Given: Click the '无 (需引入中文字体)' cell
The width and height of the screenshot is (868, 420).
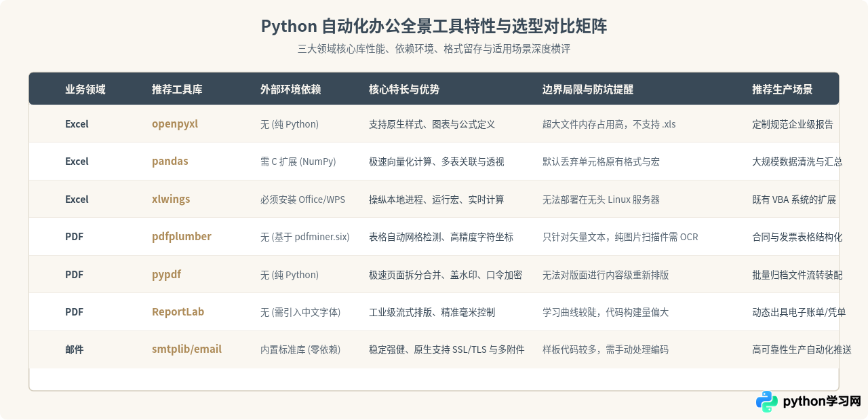Looking at the screenshot, I should (300, 313).
